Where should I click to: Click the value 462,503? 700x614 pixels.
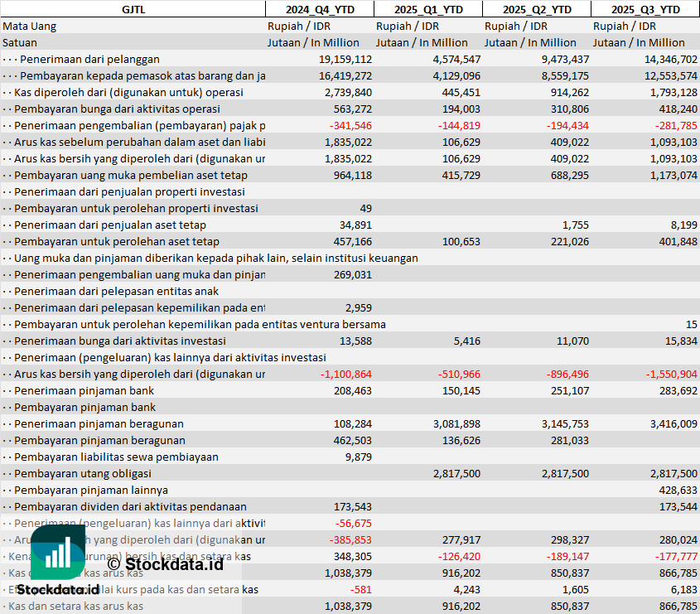coord(353,440)
